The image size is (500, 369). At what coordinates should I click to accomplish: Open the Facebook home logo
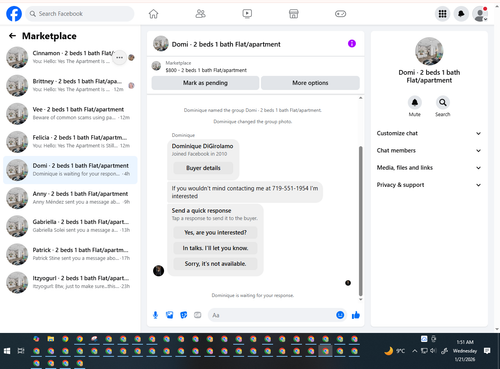click(14, 14)
